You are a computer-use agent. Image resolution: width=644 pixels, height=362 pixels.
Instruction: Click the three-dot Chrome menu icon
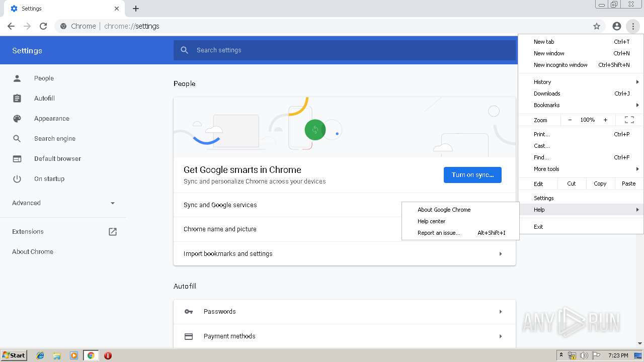pos(633,26)
